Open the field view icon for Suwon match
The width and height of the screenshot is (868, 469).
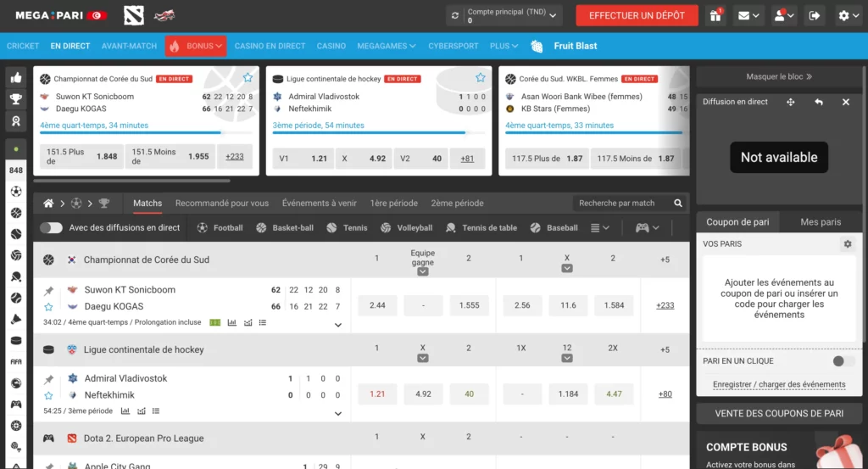click(x=214, y=322)
